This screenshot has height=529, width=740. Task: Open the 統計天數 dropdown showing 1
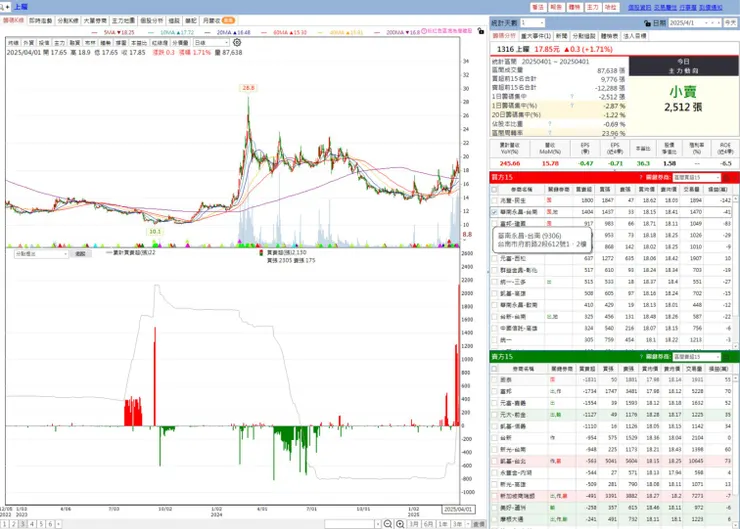pyautogui.click(x=532, y=23)
